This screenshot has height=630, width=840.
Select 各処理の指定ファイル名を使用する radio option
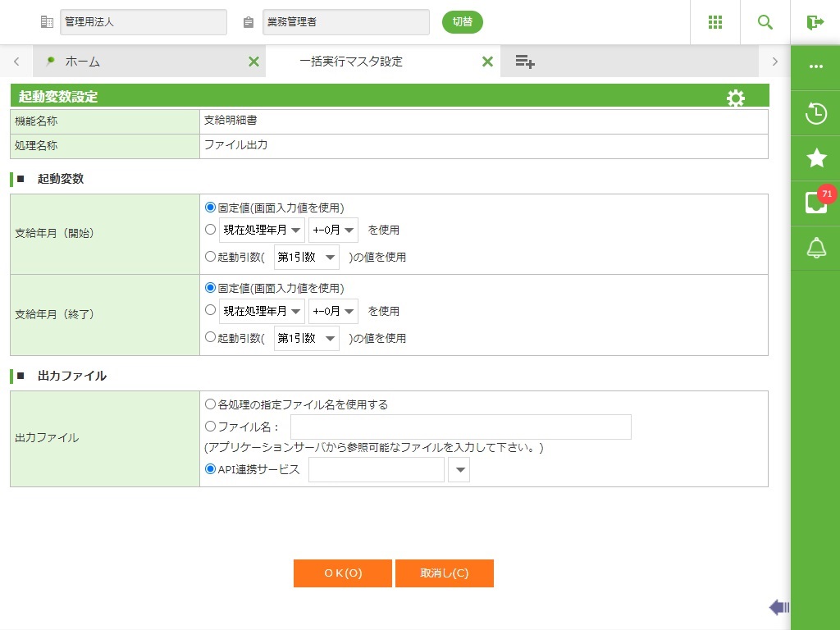[210, 404]
